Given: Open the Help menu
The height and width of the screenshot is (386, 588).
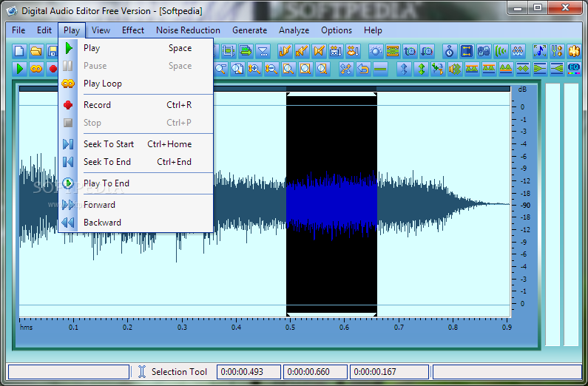Looking at the screenshot, I should [x=373, y=30].
